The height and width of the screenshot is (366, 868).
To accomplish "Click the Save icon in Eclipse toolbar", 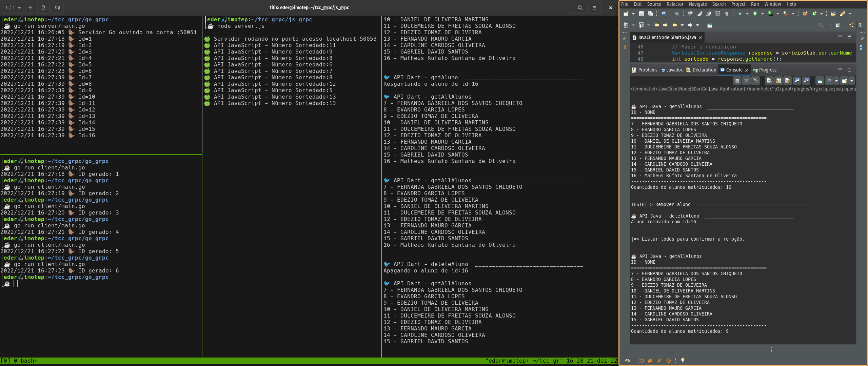I will (641, 14).
